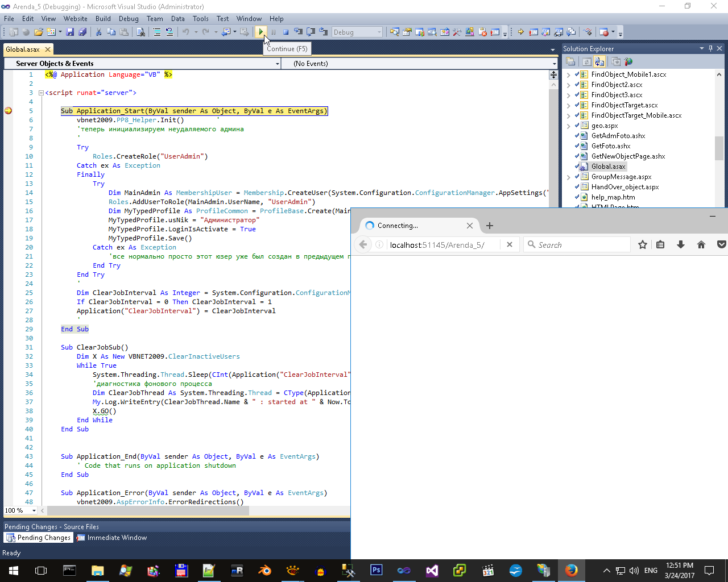
Task: Open the Server Objects & Events dropdown
Action: pos(277,64)
